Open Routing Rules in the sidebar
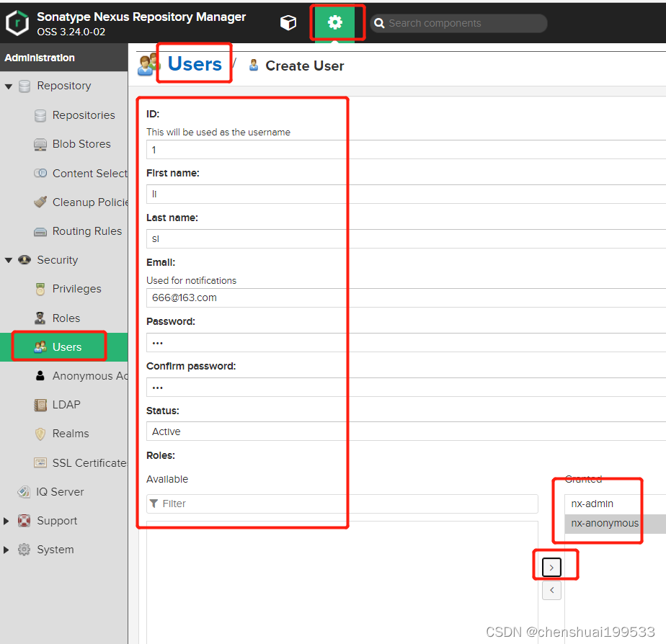Screen dimensions: 666x644 click(x=87, y=231)
